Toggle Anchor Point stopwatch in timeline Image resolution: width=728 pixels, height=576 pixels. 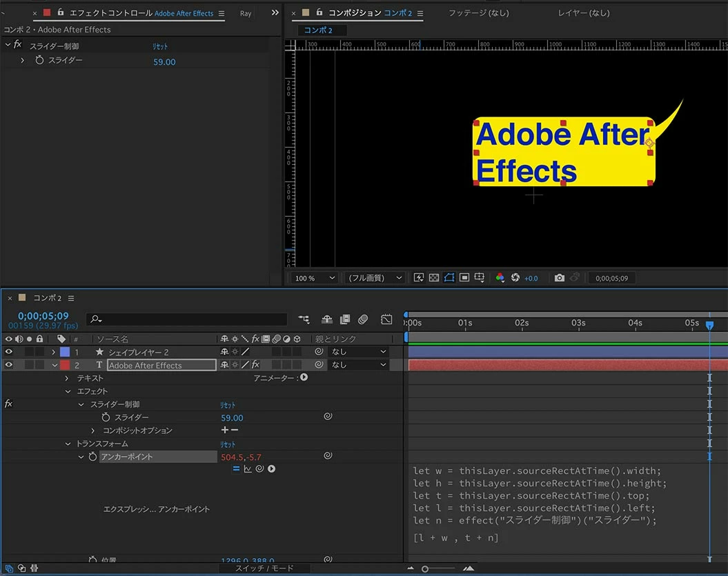point(92,456)
